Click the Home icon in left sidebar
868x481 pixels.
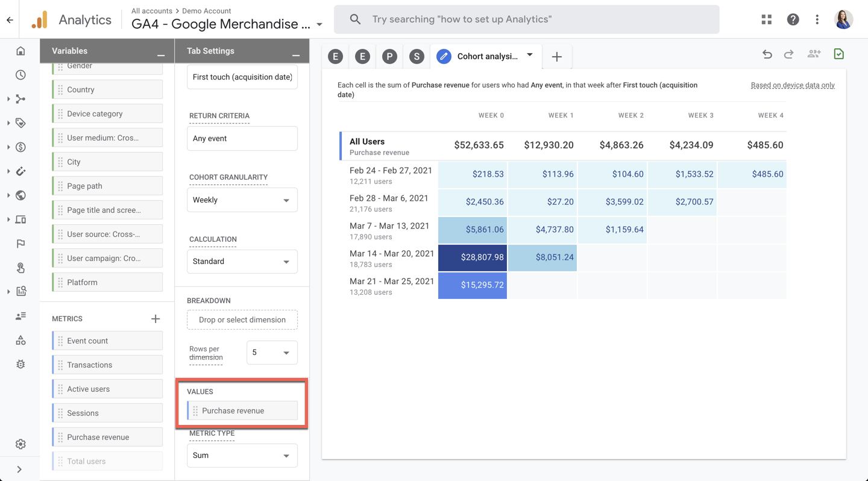click(20, 51)
